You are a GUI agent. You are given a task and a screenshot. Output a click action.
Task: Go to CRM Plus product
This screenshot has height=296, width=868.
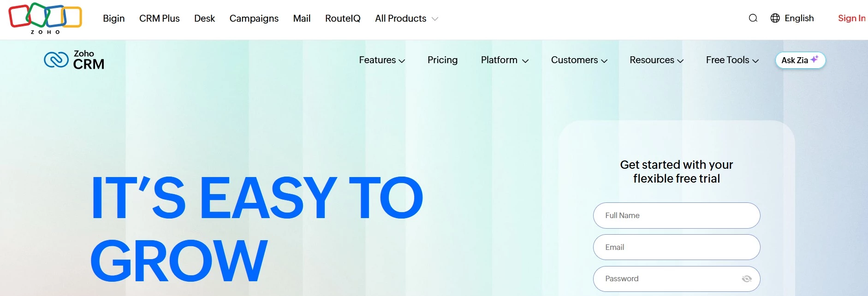[x=159, y=18]
